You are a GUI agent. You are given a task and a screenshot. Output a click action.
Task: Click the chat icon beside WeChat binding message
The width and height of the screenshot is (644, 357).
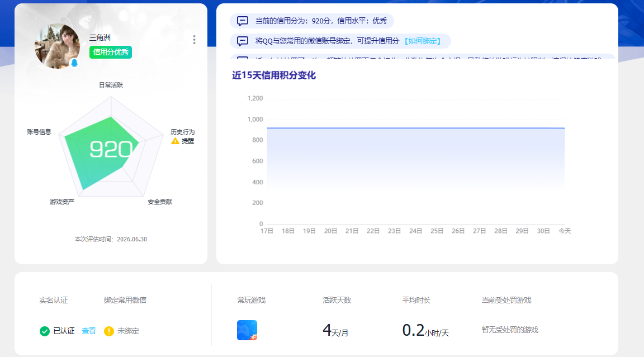click(243, 41)
